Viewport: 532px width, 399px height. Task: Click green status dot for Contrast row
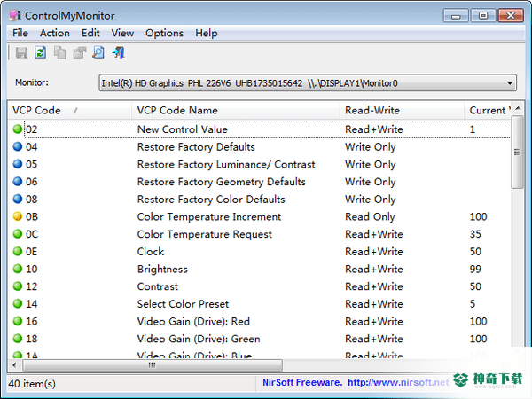(x=18, y=286)
